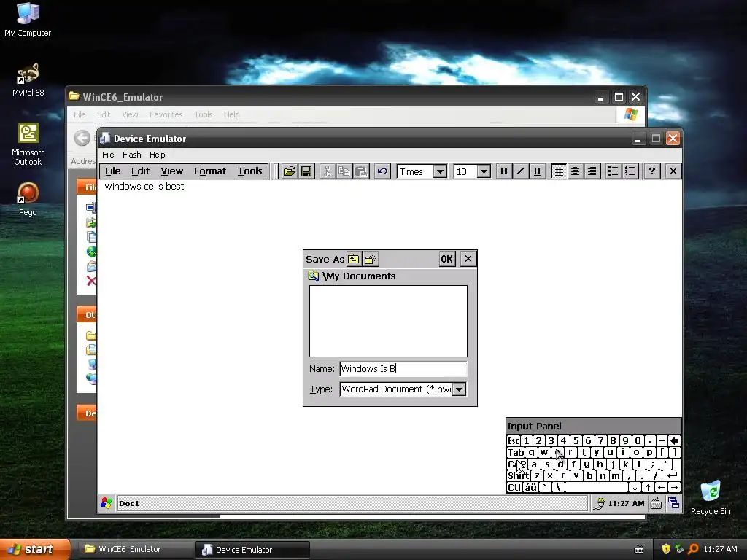Click the right arrow key on Input Panel
Screen dimensions: 747x560
click(x=674, y=487)
